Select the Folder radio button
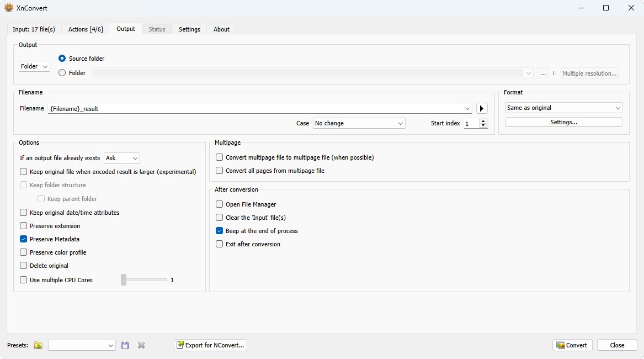Viewport: 644px width, 359px height. click(62, 73)
